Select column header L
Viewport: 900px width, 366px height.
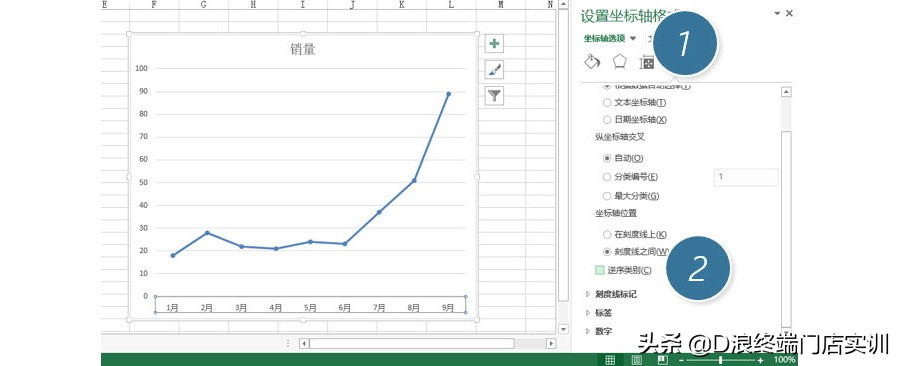point(451,5)
